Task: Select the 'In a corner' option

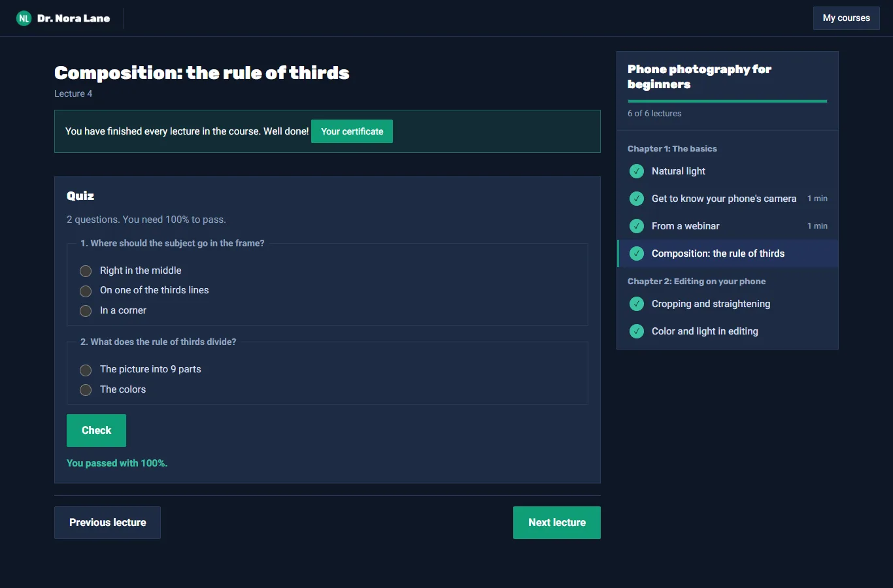Action: (x=86, y=311)
